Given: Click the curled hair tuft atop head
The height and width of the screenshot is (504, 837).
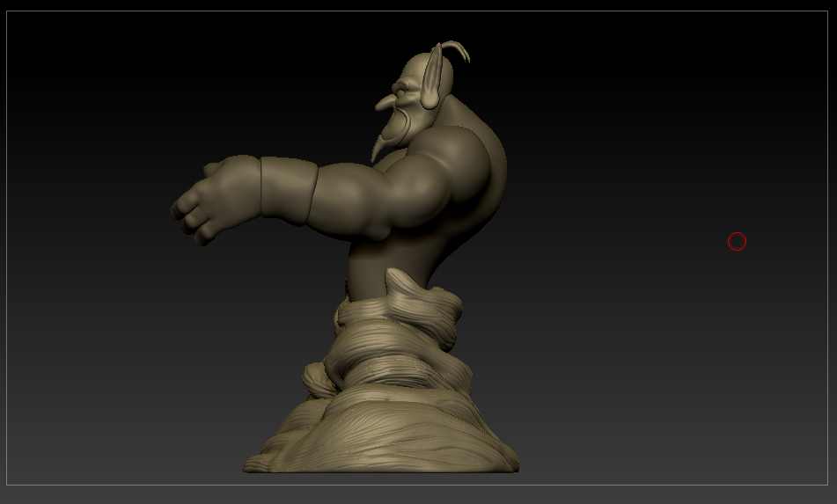Looking at the screenshot, I should [x=457, y=49].
